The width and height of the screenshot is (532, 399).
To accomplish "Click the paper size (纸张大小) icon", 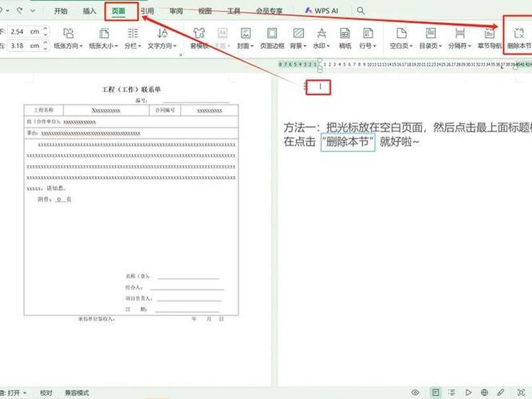I will [104, 33].
